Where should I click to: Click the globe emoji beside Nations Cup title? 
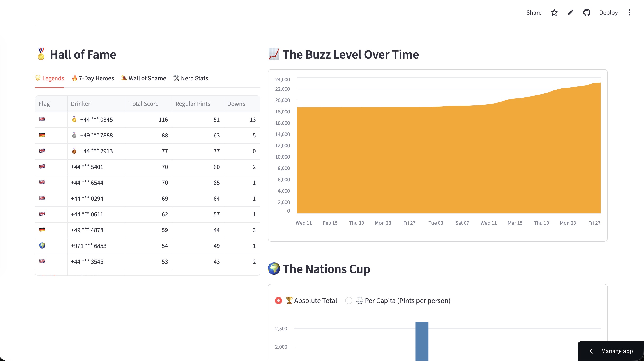(274, 268)
